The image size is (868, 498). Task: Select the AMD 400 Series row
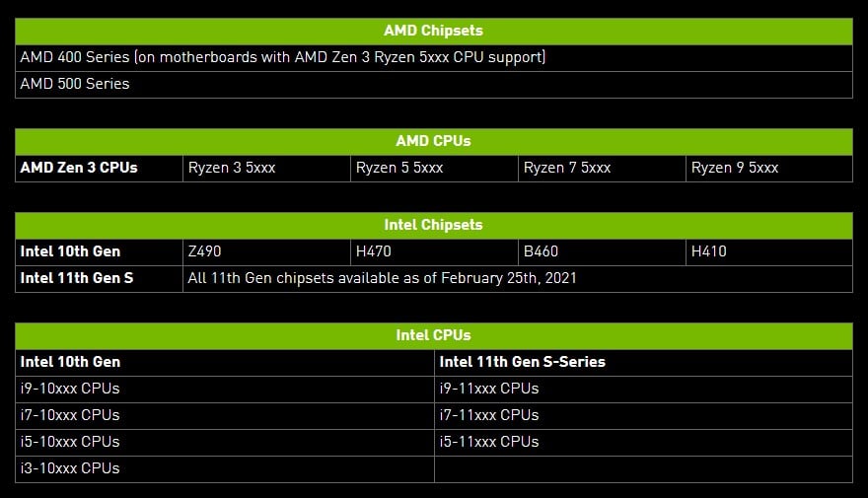tap(433, 57)
